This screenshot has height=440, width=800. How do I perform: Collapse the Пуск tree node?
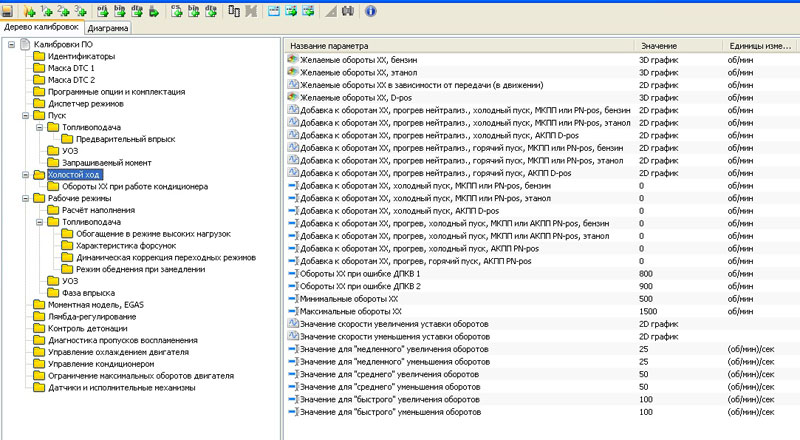click(x=25, y=116)
